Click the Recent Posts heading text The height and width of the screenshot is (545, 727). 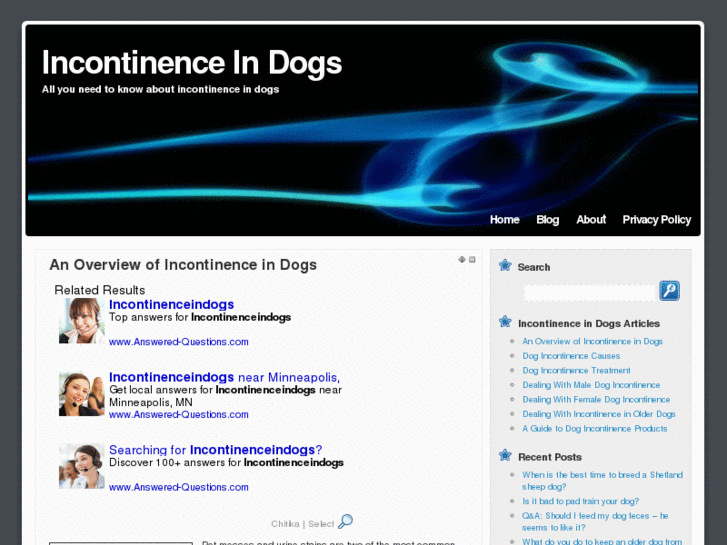click(549, 457)
